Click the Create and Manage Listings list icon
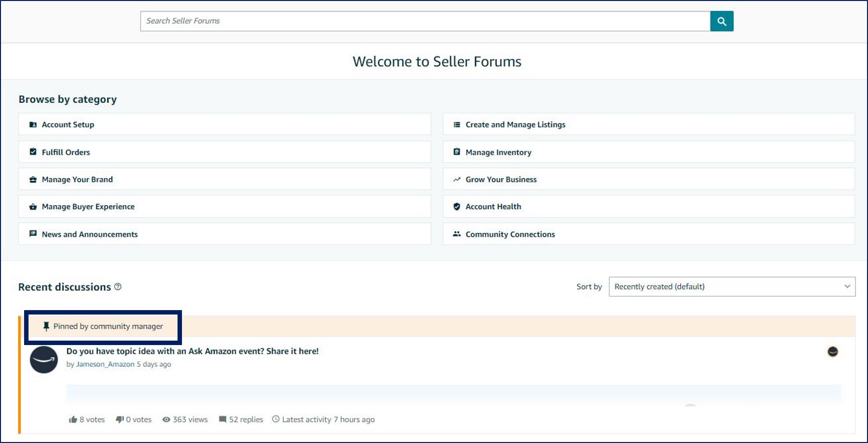Viewport: 868px width, 443px height. pyautogui.click(x=457, y=125)
